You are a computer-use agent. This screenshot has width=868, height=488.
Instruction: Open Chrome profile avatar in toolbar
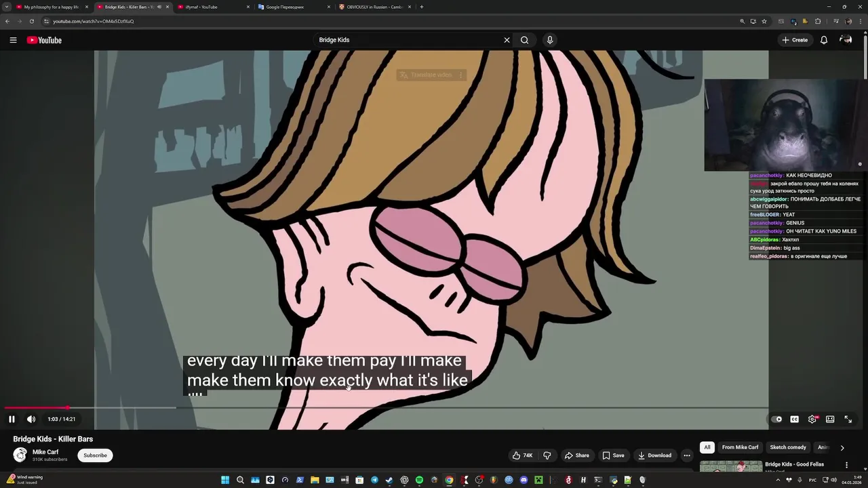[x=848, y=21]
